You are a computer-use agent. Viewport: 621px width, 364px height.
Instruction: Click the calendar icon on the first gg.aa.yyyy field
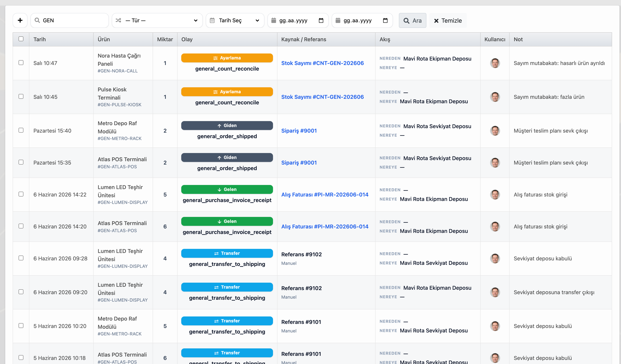tap(274, 20)
